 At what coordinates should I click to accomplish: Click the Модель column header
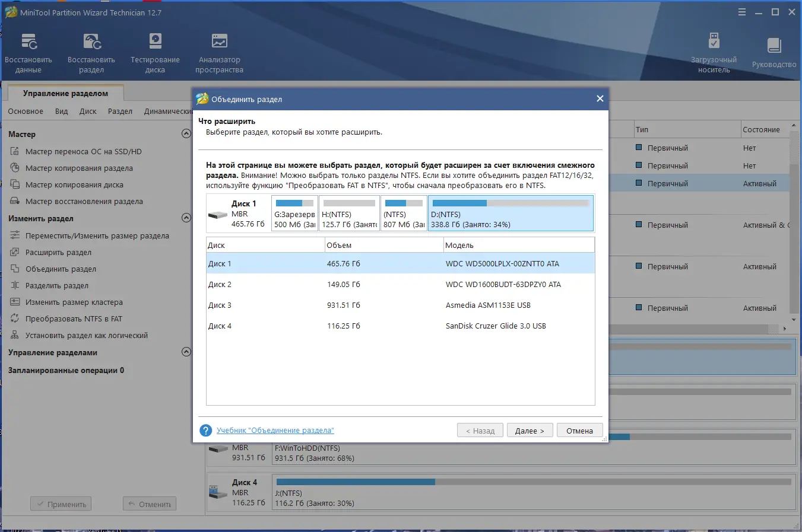519,245
